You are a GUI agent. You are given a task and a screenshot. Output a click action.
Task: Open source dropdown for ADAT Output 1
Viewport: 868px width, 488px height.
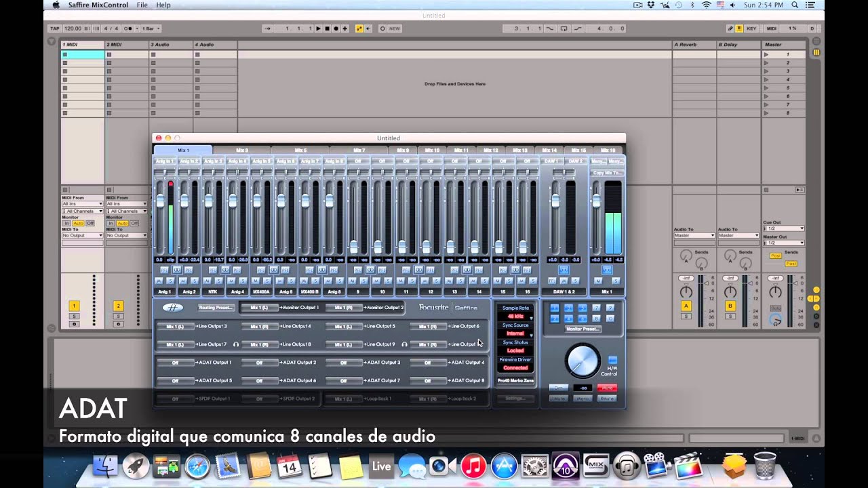pos(175,363)
